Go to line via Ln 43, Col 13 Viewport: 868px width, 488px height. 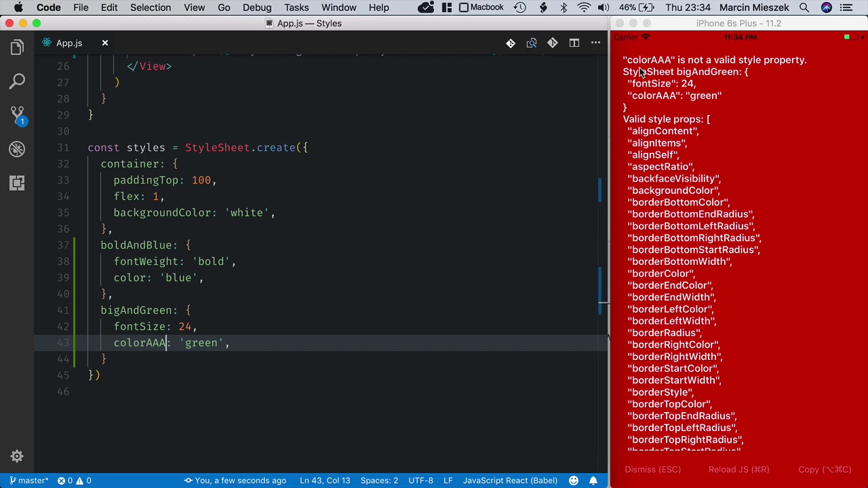pyautogui.click(x=325, y=481)
